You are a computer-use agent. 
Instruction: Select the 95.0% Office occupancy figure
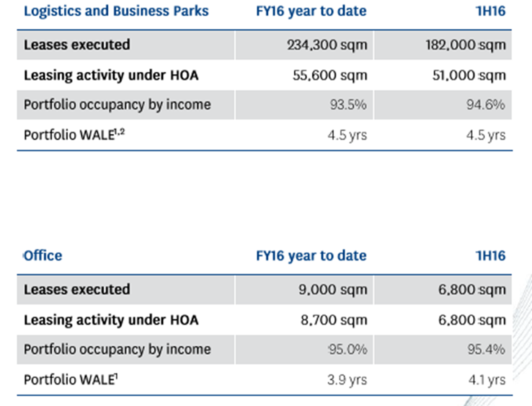[x=347, y=349]
